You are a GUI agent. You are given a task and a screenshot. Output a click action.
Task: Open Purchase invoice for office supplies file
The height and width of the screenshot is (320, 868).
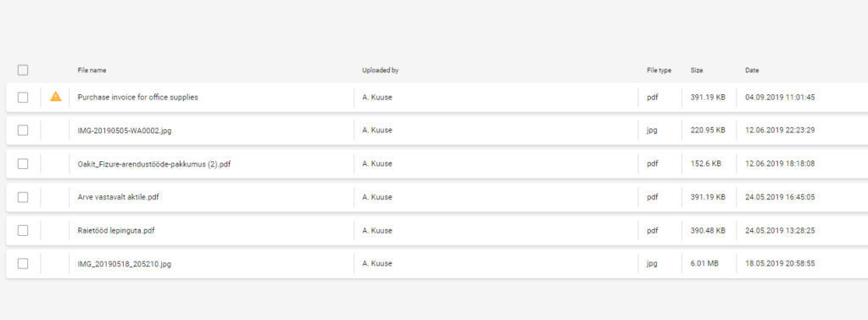click(x=138, y=97)
